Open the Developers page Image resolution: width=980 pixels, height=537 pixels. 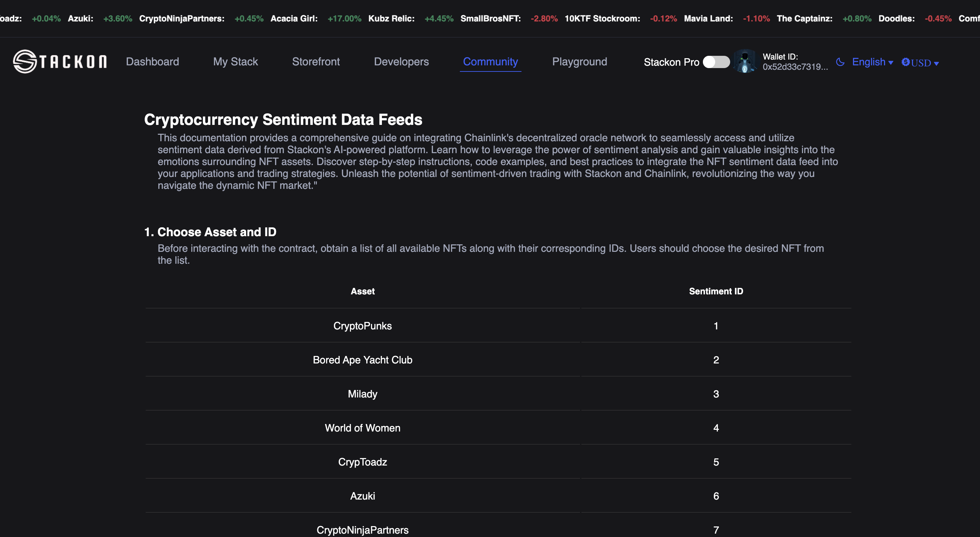pos(401,62)
